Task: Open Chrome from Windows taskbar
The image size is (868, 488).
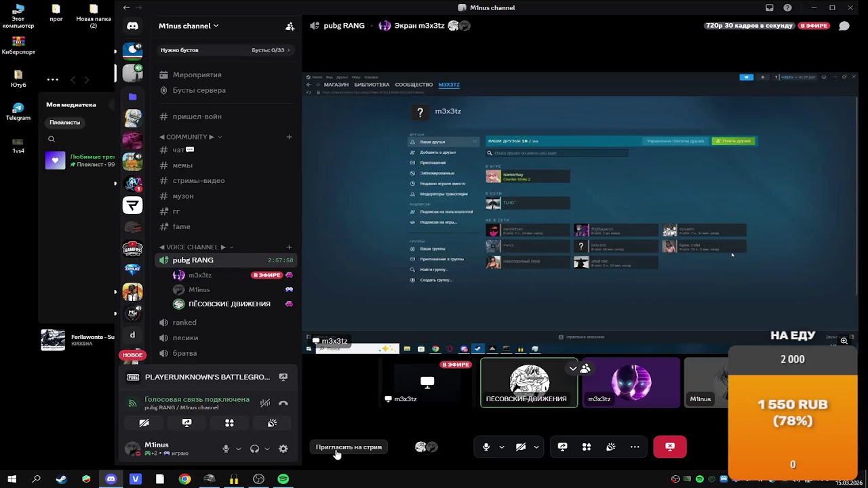Action: point(184,479)
